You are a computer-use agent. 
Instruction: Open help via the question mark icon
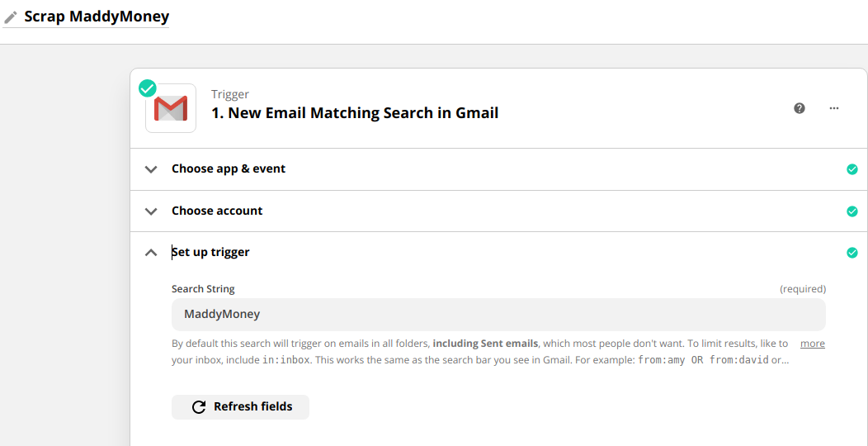800,108
